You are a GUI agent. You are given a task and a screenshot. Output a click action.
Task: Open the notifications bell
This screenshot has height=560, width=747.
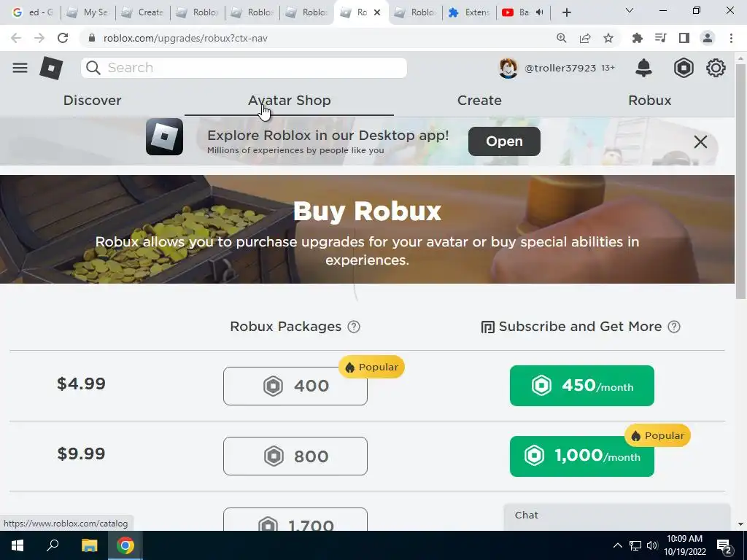[643, 68]
